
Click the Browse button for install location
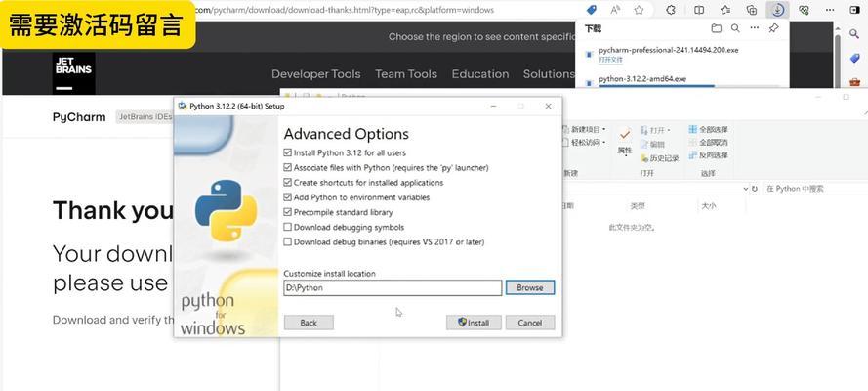coord(530,288)
